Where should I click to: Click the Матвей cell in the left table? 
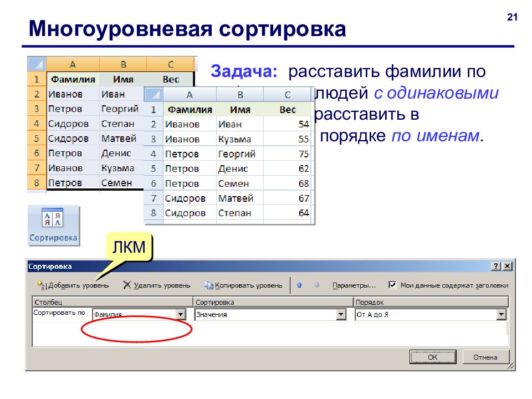point(121,139)
